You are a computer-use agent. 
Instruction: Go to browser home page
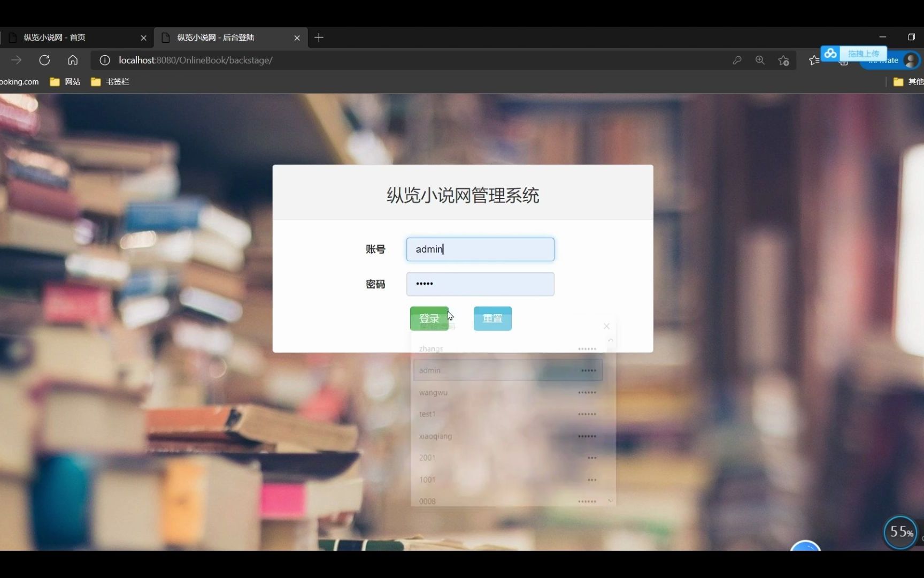pyautogui.click(x=73, y=60)
